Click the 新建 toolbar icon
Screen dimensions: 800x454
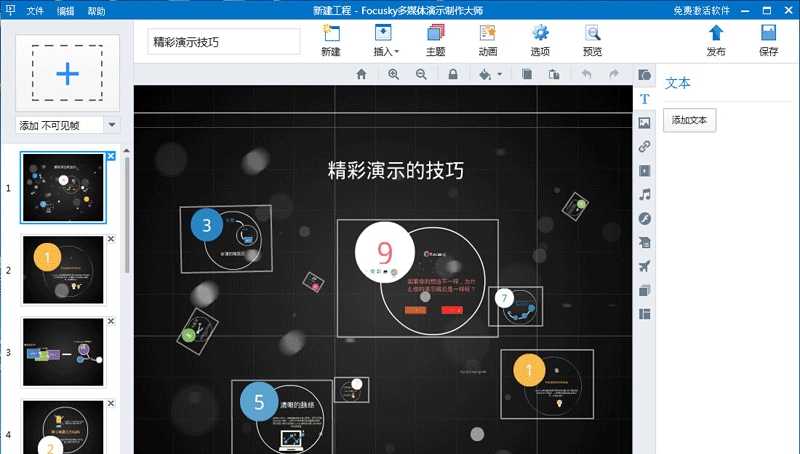click(331, 40)
